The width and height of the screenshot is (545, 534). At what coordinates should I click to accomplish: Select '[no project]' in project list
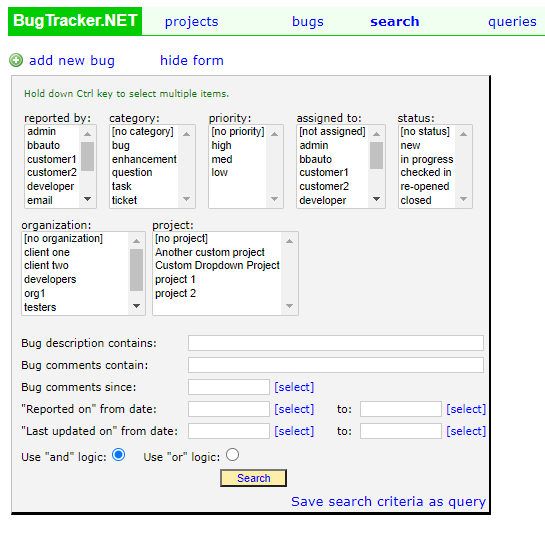[x=218, y=238]
